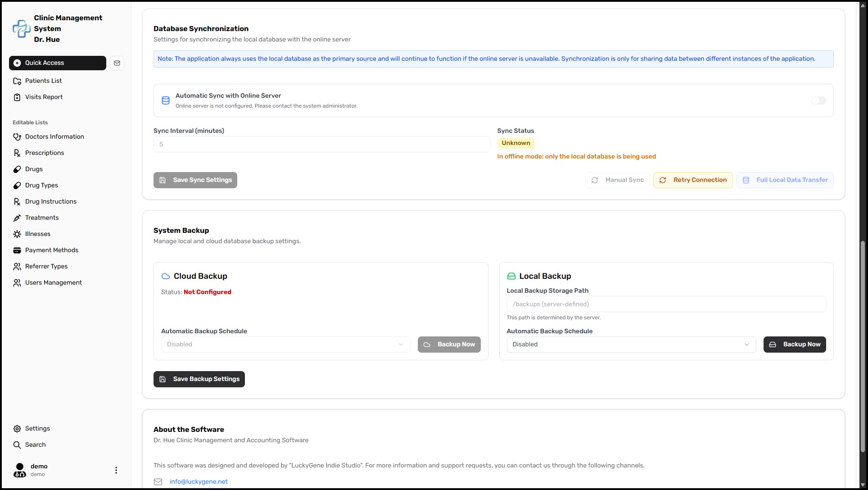868x490 pixels.
Task: Click the Treatments syringe icon
Action: (17, 218)
